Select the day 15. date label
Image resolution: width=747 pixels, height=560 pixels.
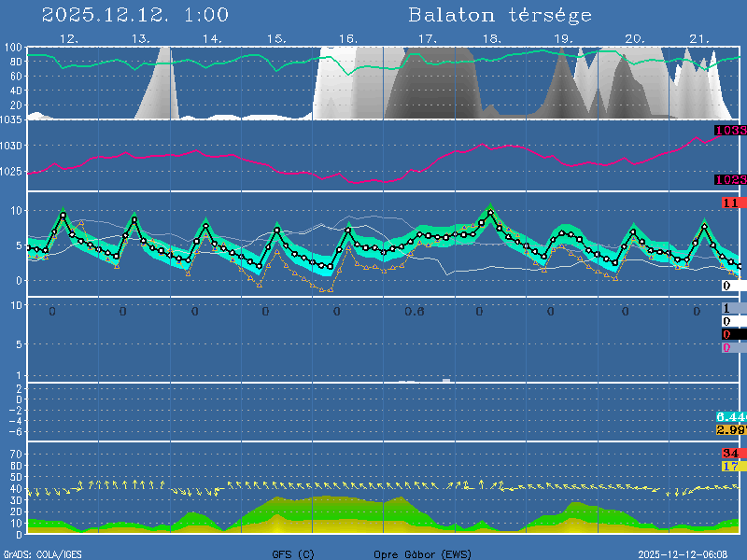pos(276,38)
